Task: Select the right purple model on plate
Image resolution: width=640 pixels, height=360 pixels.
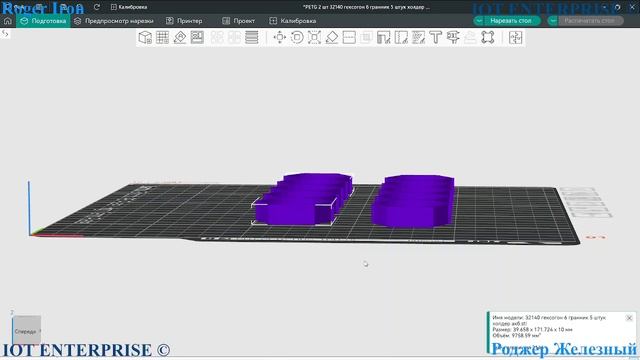Action: click(413, 201)
